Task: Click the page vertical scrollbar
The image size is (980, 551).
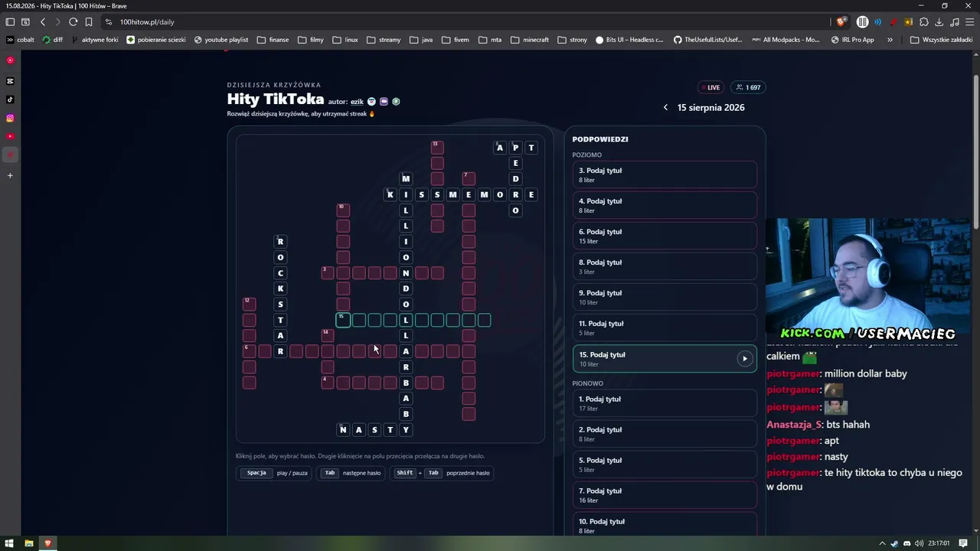Action: [x=975, y=153]
